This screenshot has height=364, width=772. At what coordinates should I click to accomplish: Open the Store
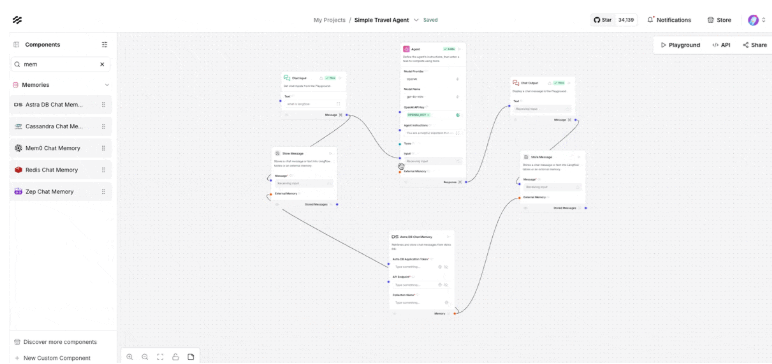pyautogui.click(x=719, y=20)
